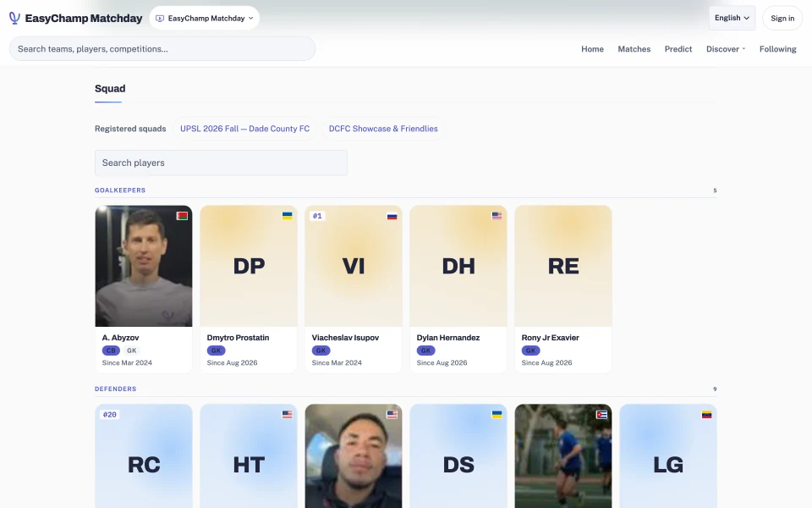Click the #20 jersey badge on RC card
The height and width of the screenshot is (508, 812).
pyautogui.click(x=110, y=414)
